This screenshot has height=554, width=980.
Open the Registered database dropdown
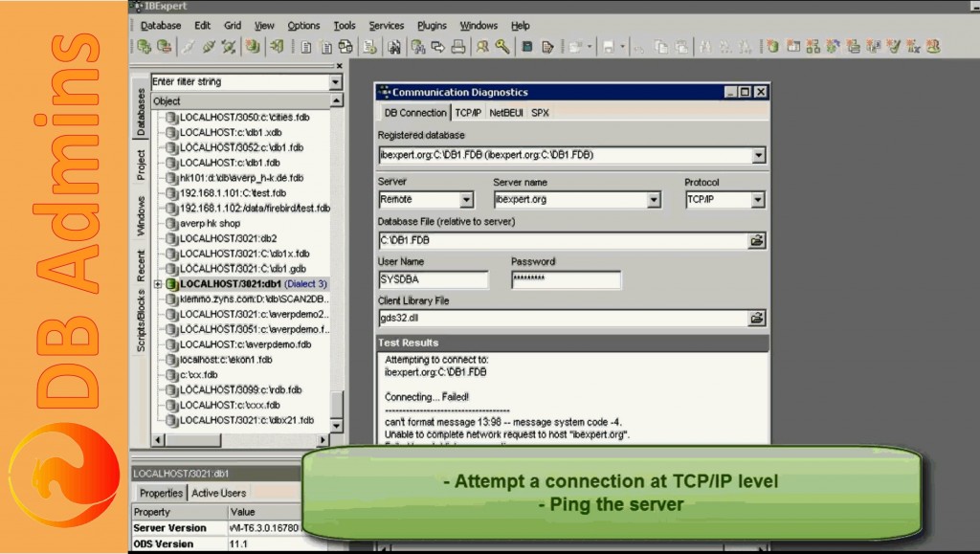(758, 155)
